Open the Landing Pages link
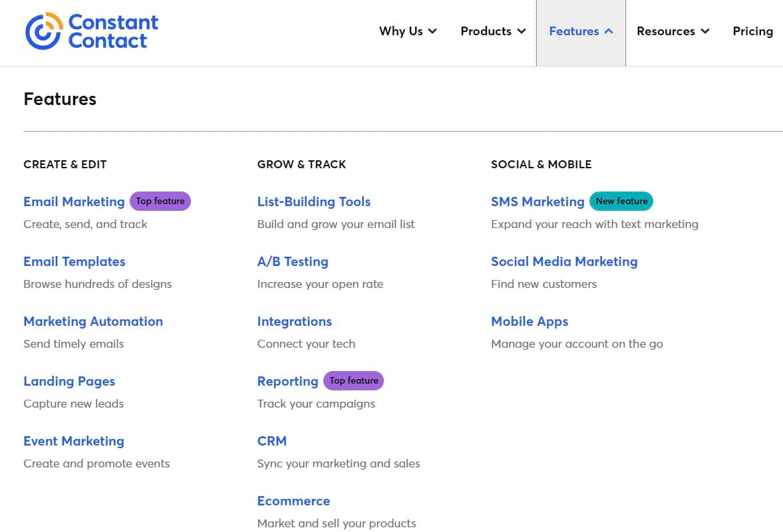The image size is (783, 532). click(69, 381)
